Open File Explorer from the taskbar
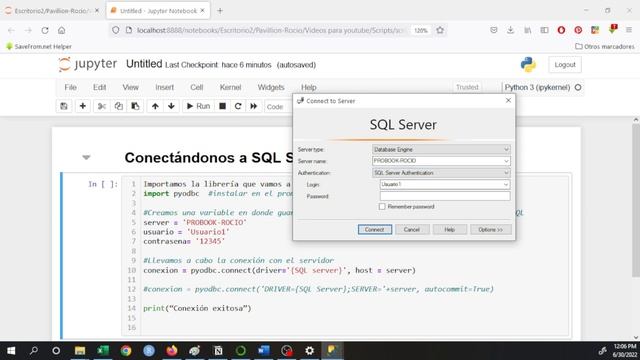 coord(80,351)
